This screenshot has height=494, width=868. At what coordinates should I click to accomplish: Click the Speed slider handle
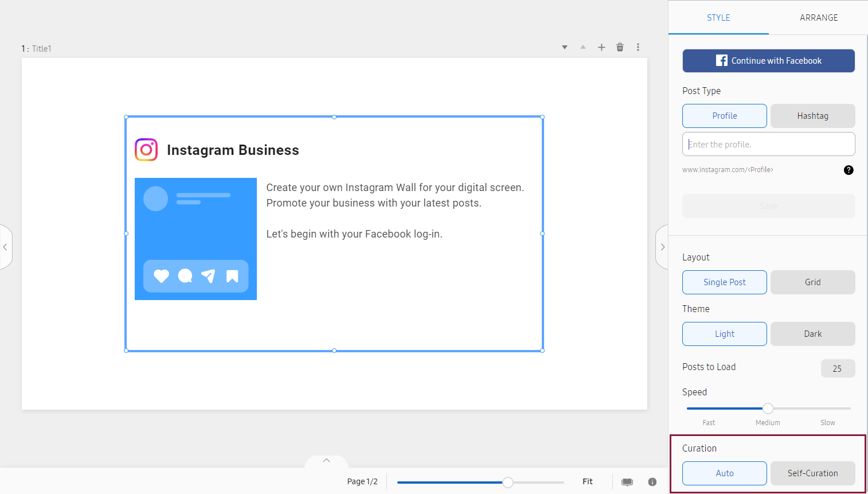pos(768,409)
